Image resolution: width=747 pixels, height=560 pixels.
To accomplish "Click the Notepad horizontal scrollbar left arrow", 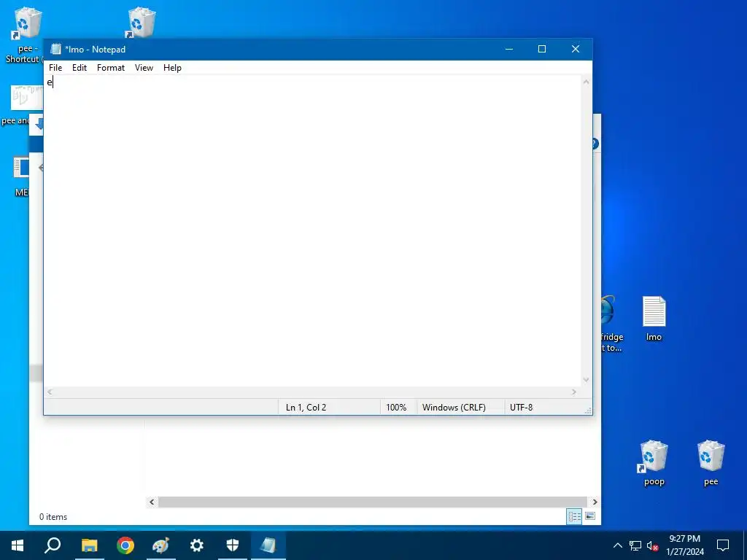I will (50, 392).
